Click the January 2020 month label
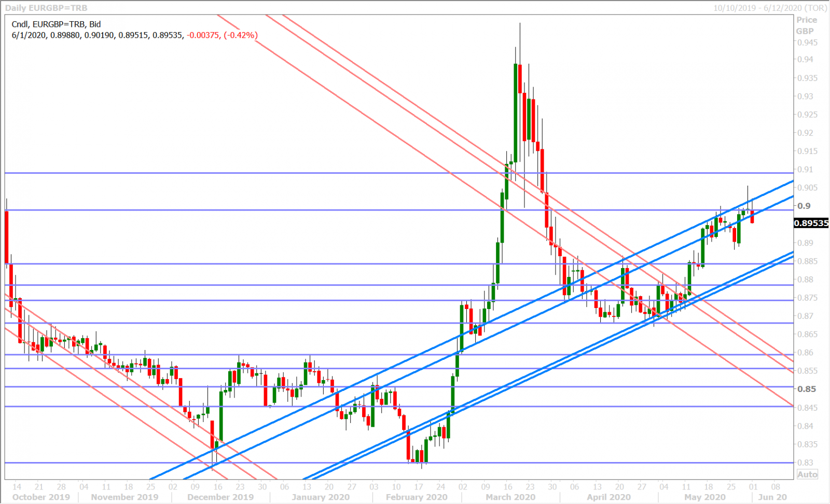Image resolution: width=830 pixels, height=504 pixels. click(320, 497)
